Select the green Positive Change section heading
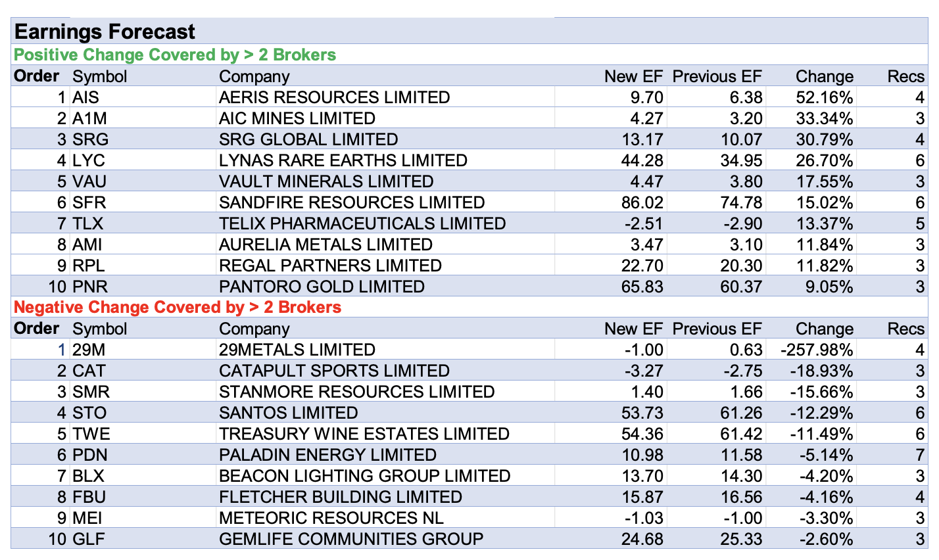Image resolution: width=939 pixels, height=560 pixels. click(x=175, y=55)
